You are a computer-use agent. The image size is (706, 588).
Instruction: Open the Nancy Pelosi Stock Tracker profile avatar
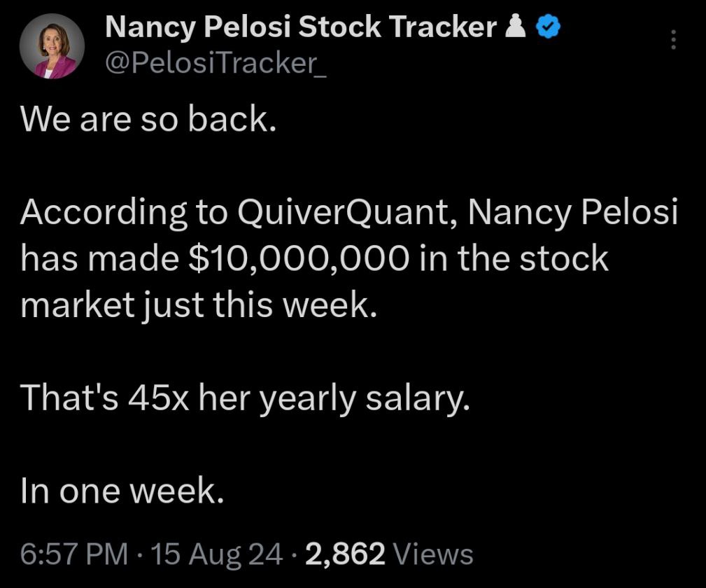tap(52, 46)
